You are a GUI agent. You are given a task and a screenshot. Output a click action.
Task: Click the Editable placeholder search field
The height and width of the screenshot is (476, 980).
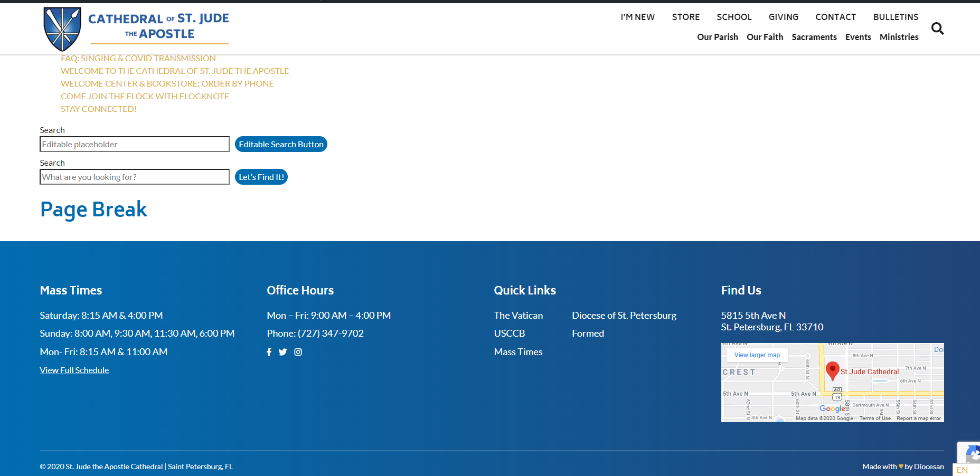click(135, 145)
